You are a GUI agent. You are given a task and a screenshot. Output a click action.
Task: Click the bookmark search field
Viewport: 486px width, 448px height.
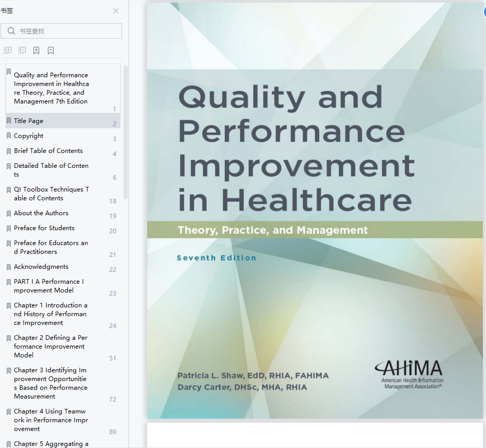[61, 31]
